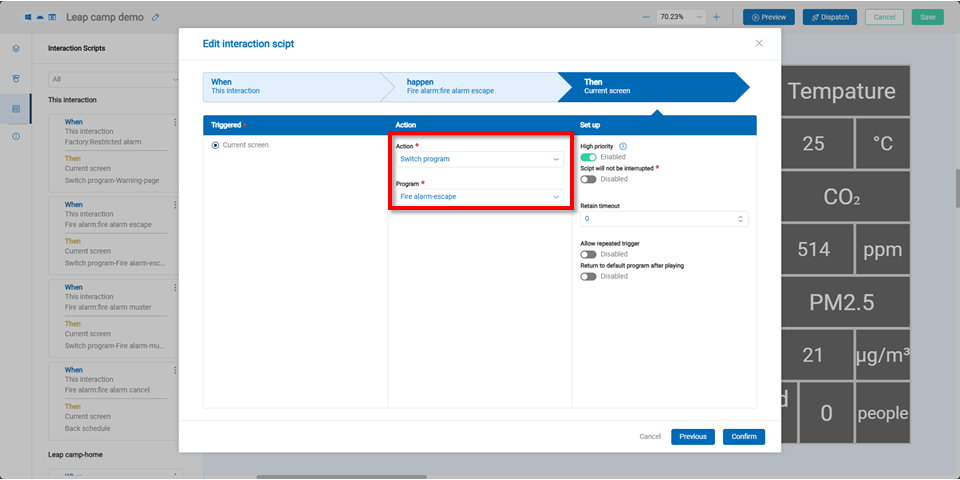960x480 pixels.
Task: Disable the High priority toggle
Action: pyautogui.click(x=588, y=157)
